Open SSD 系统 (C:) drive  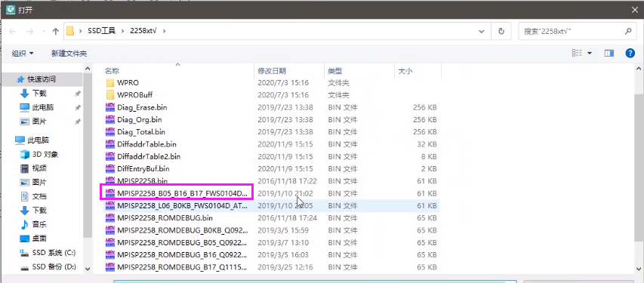pos(54,252)
